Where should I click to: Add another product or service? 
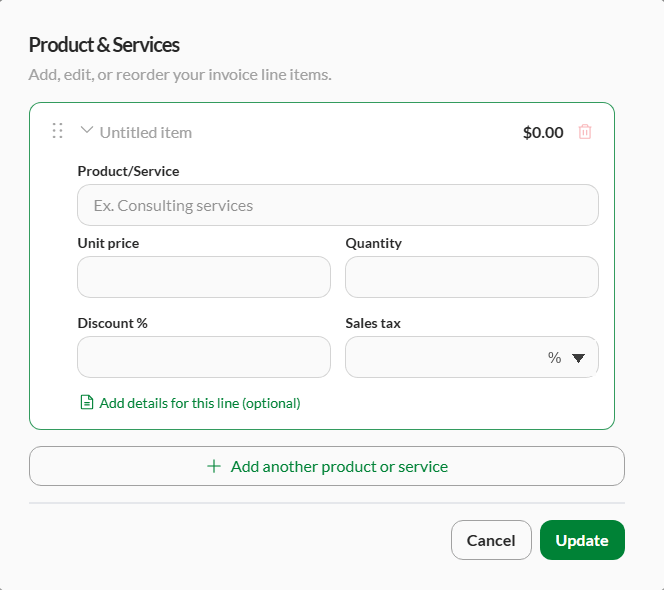[327, 466]
